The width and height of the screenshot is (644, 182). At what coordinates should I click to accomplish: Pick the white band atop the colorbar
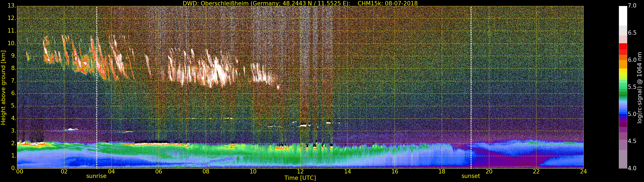[x=623, y=16]
